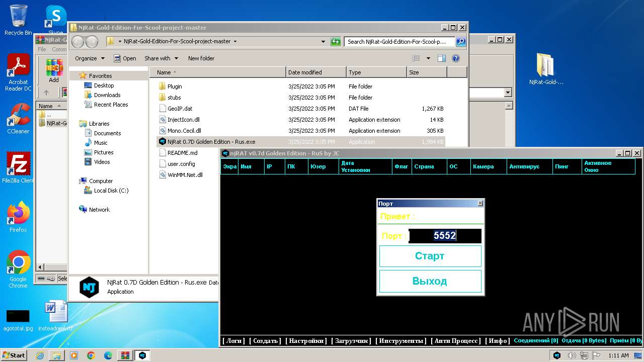Click the Explorer search magnifier icon
The image size is (644, 362).
tap(461, 42)
